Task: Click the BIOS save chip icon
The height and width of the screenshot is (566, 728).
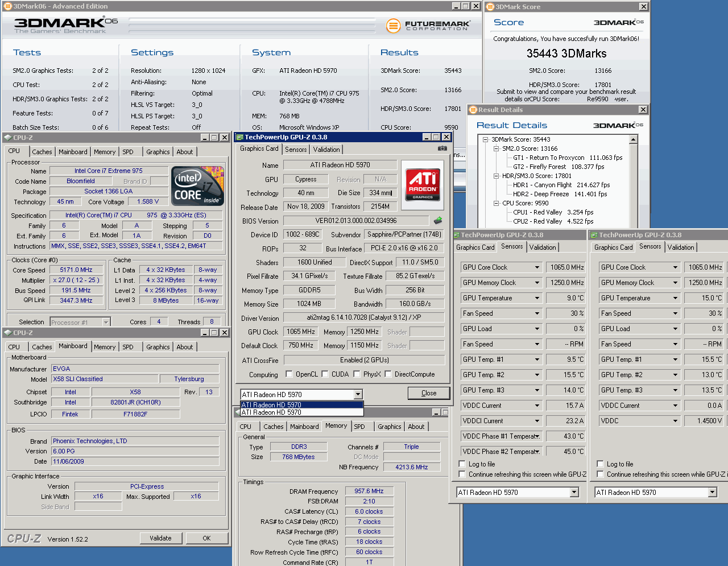Action: 437,221
